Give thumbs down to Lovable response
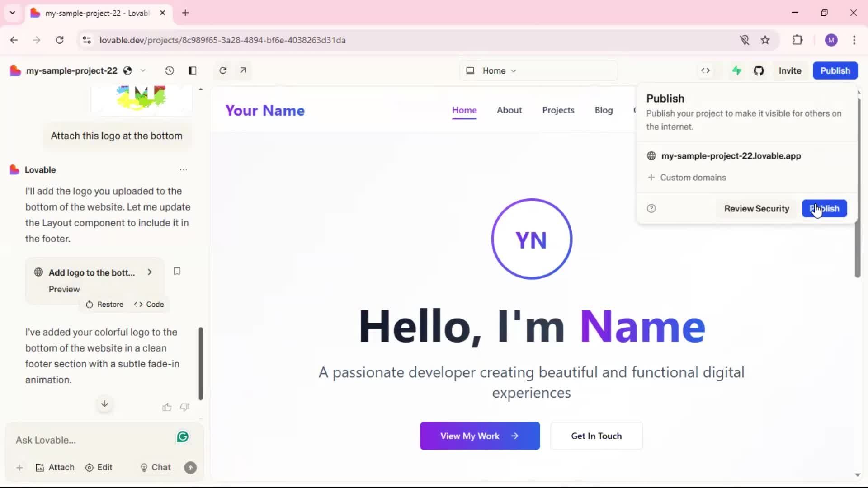This screenshot has width=868, height=488. point(184,407)
